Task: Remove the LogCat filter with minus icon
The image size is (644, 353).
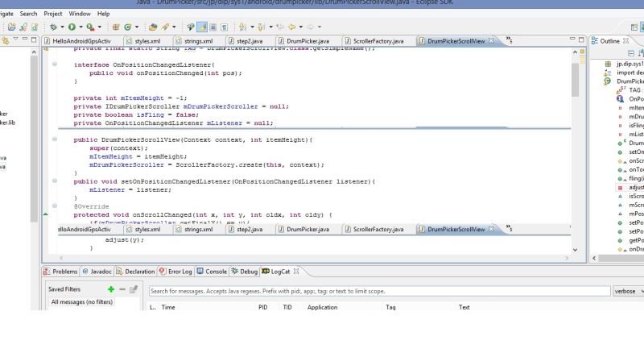Action: [x=122, y=289]
